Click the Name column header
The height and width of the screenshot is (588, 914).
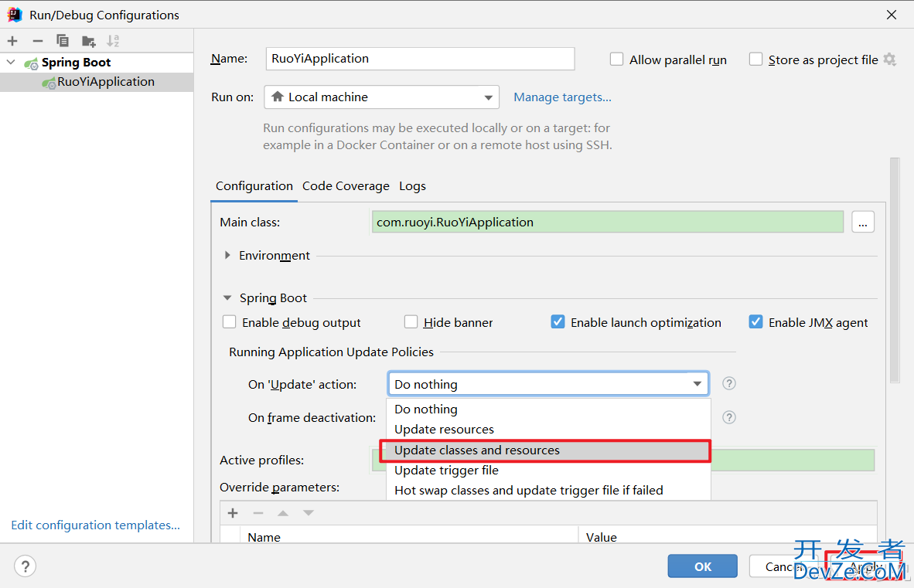pos(408,536)
